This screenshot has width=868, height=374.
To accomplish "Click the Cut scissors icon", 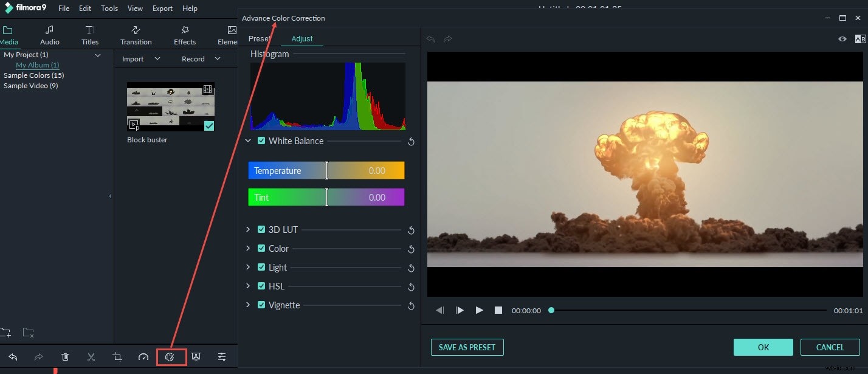I will [x=91, y=357].
